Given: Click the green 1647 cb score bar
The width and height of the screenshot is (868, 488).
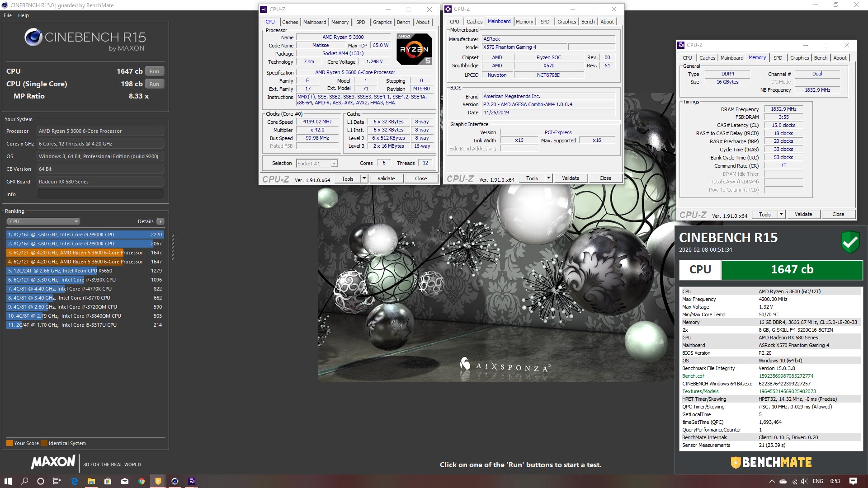Looking at the screenshot, I should 792,270.
